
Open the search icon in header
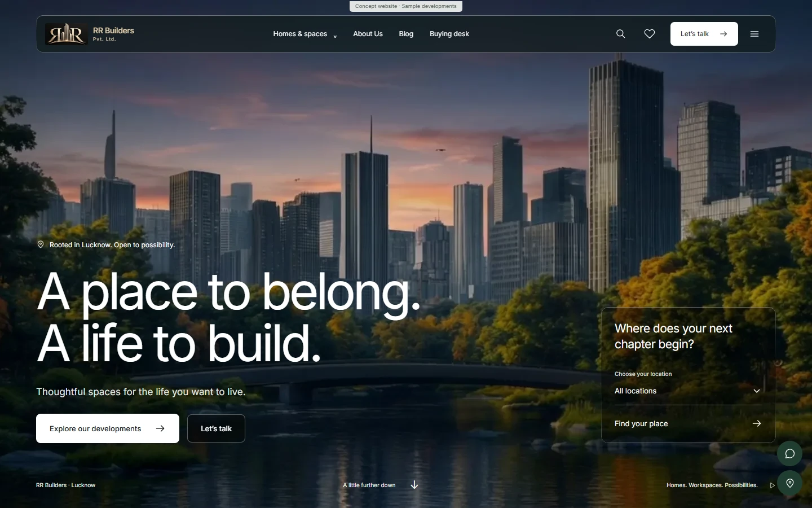pyautogui.click(x=620, y=34)
